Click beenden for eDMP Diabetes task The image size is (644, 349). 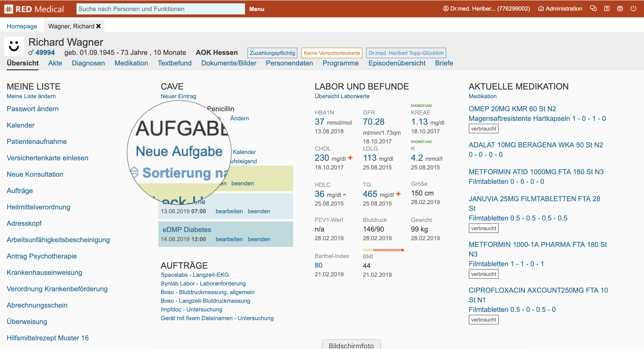[x=259, y=239]
